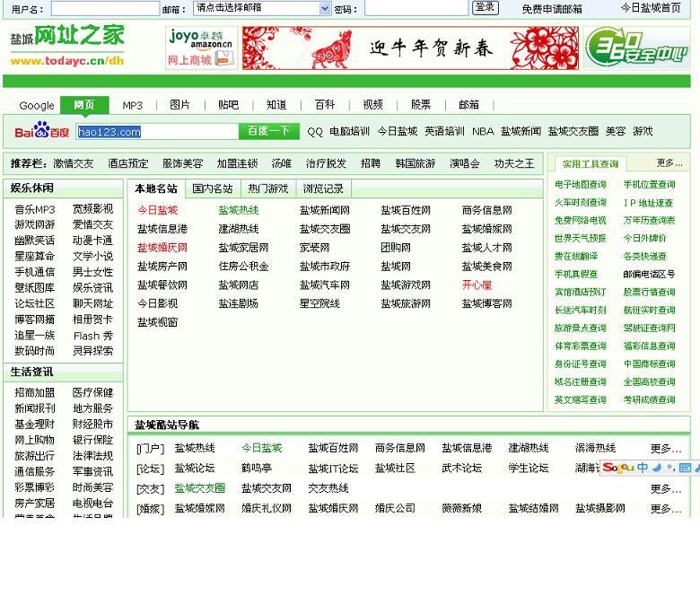Open the 请点击选择邮箱 mailbox dropdown
Viewport: 700px width, 596px height.
(262, 8)
